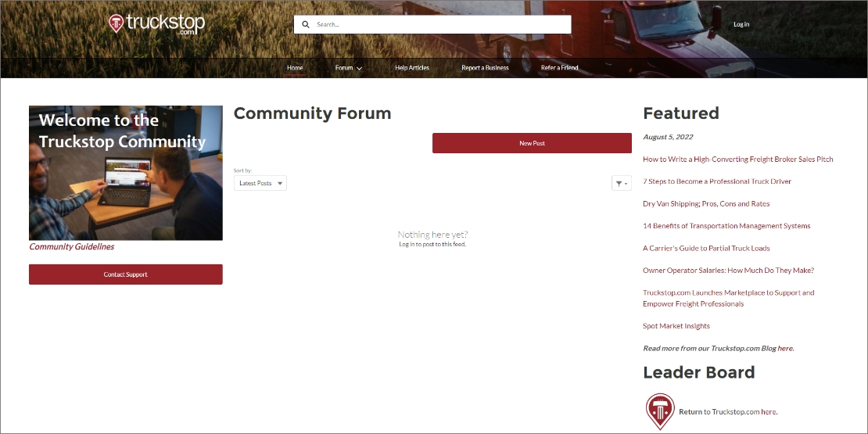
Task: Go to the Home tab
Action: tap(295, 67)
